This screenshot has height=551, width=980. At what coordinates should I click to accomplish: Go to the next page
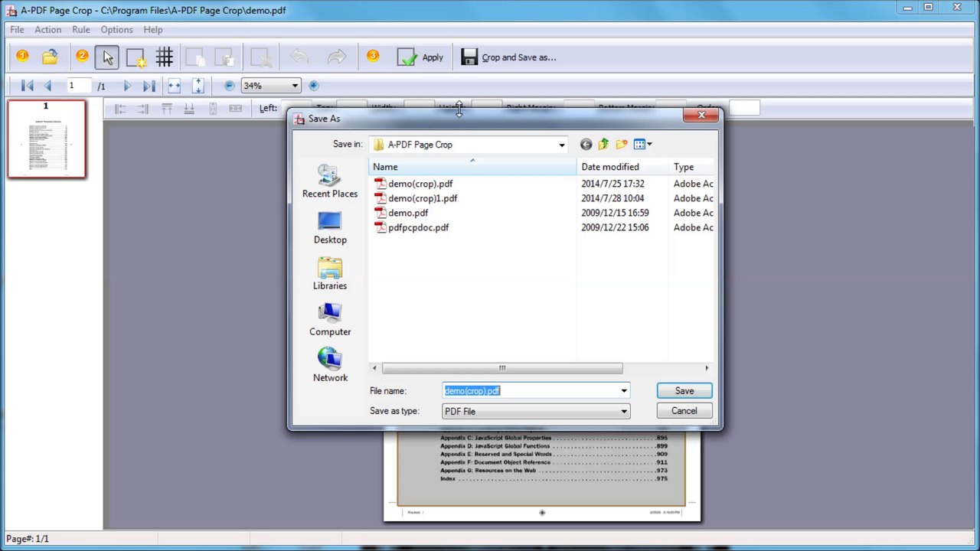(127, 86)
